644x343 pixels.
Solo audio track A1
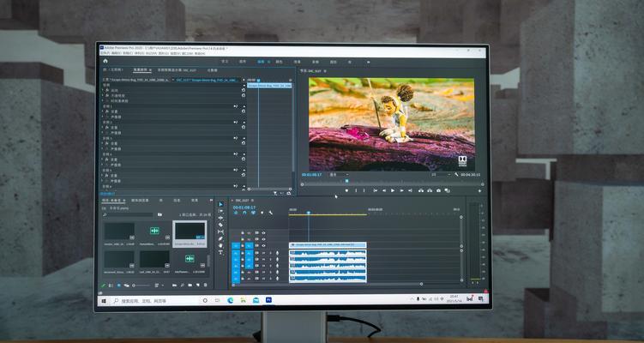[x=270, y=253]
